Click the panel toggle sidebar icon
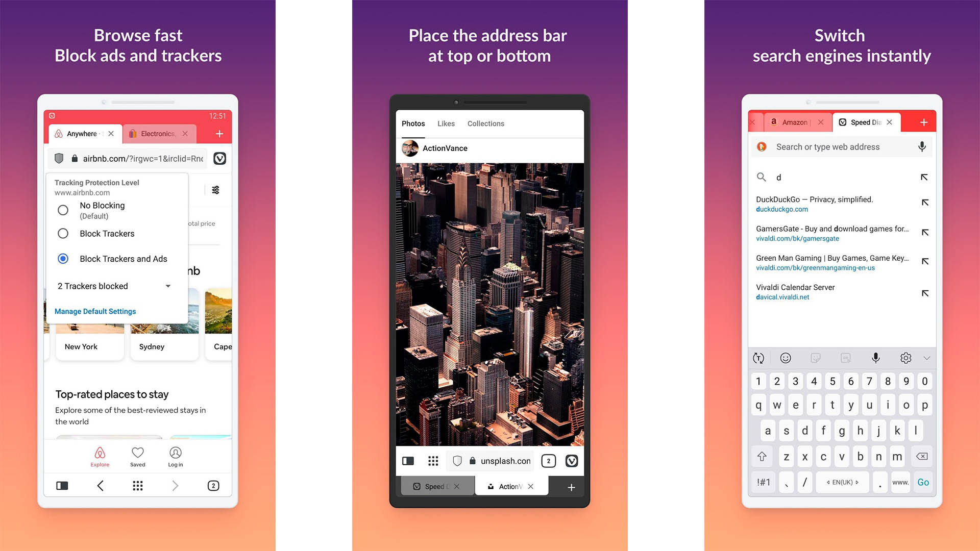 [x=61, y=486]
